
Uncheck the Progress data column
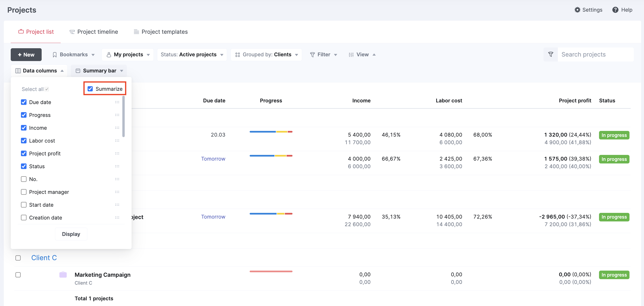coord(24,115)
